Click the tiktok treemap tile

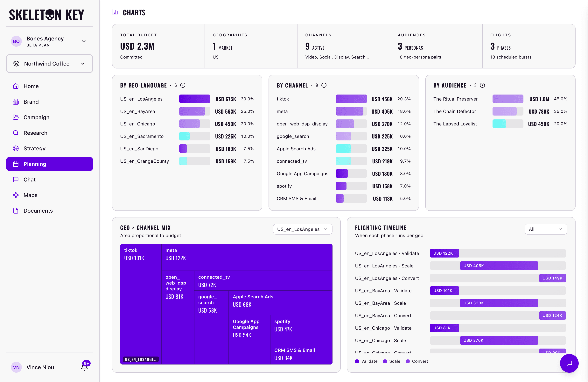pyautogui.click(x=141, y=304)
